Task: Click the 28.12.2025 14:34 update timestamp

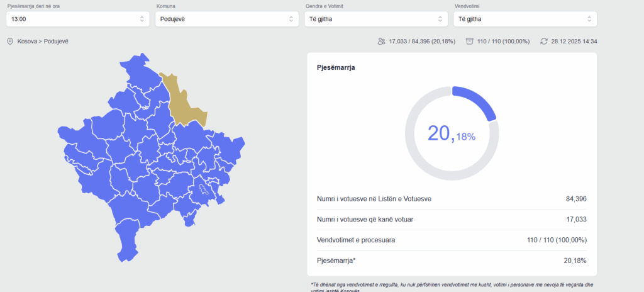Action: click(574, 42)
